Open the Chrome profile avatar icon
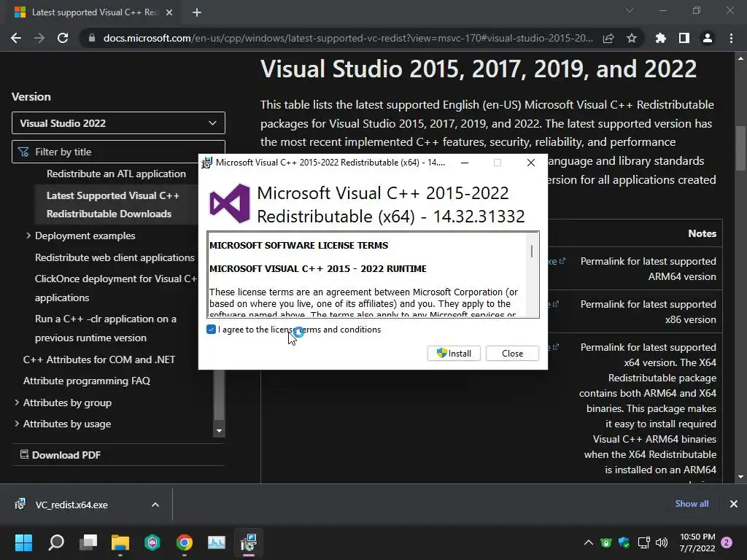The width and height of the screenshot is (747, 560). tap(708, 38)
